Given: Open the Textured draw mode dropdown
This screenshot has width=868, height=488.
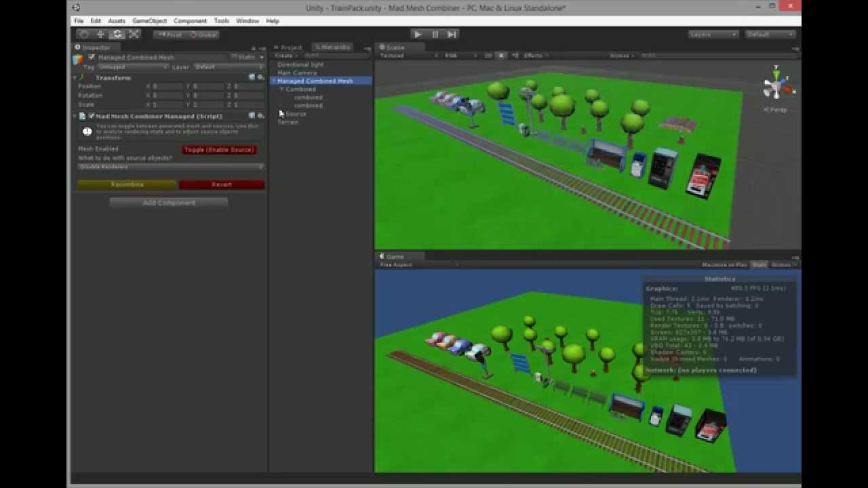Looking at the screenshot, I should coord(408,56).
